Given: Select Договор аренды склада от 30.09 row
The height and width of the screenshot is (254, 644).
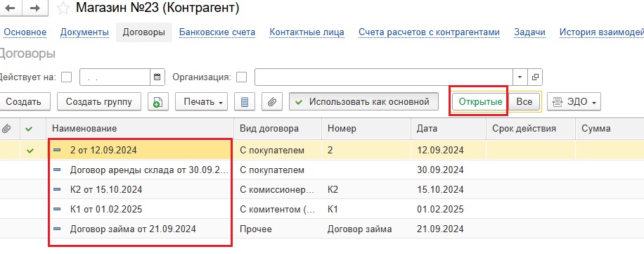Looking at the screenshot, I should point(149,170).
